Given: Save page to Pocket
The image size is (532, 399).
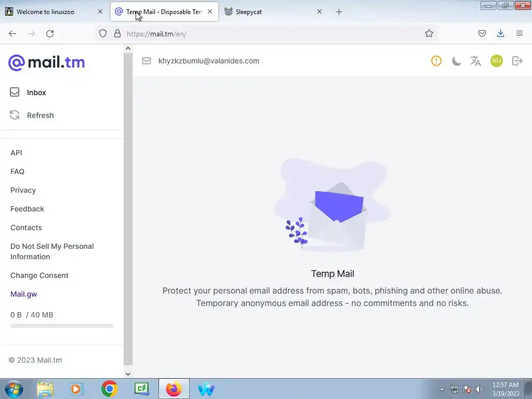Looking at the screenshot, I should [482, 33].
